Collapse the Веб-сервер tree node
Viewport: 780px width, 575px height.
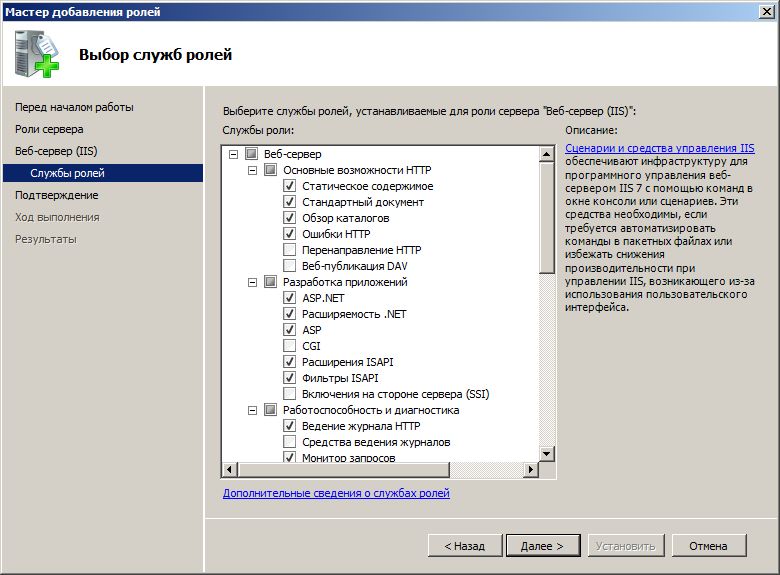233,154
